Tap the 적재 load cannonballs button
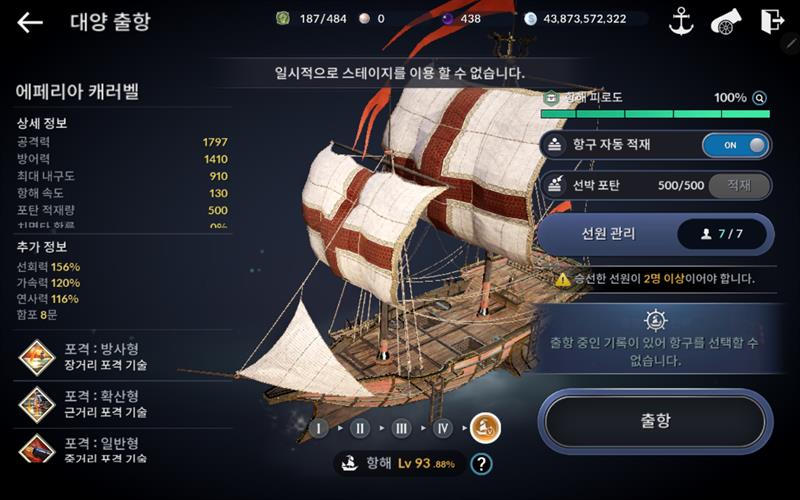 coord(739,185)
